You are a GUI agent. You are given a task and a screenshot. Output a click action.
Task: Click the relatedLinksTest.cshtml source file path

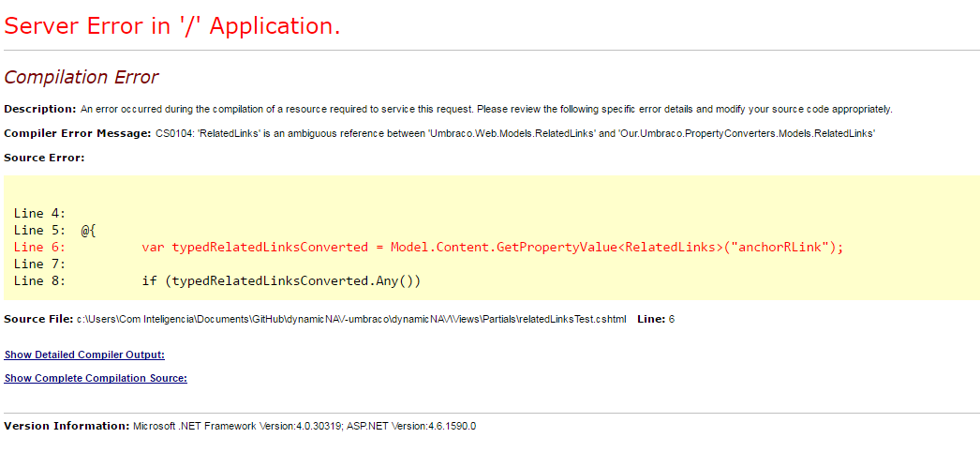[x=351, y=319]
